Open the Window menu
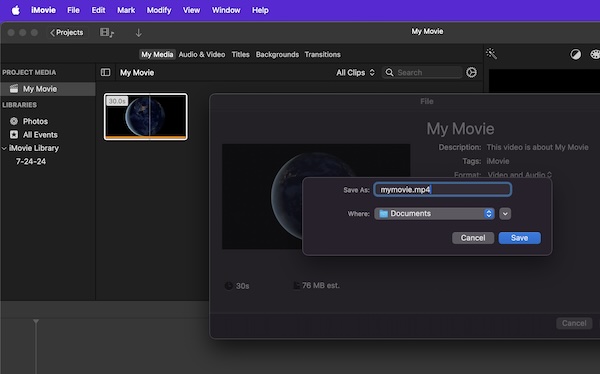This screenshot has height=374, width=600. click(226, 10)
